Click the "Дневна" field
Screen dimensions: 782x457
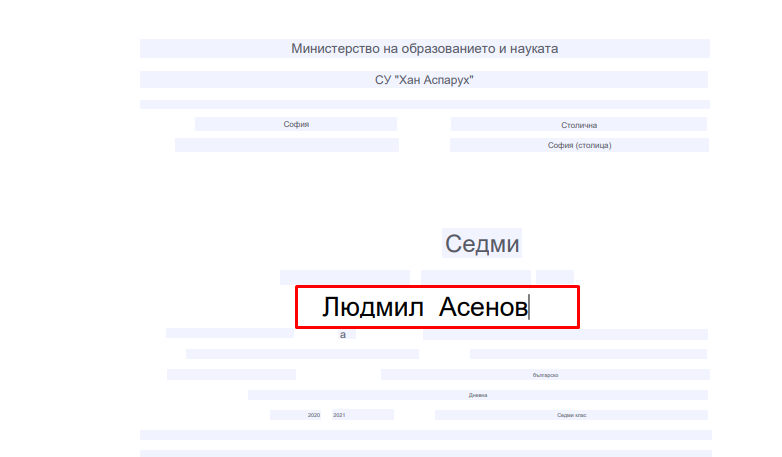[478, 395]
